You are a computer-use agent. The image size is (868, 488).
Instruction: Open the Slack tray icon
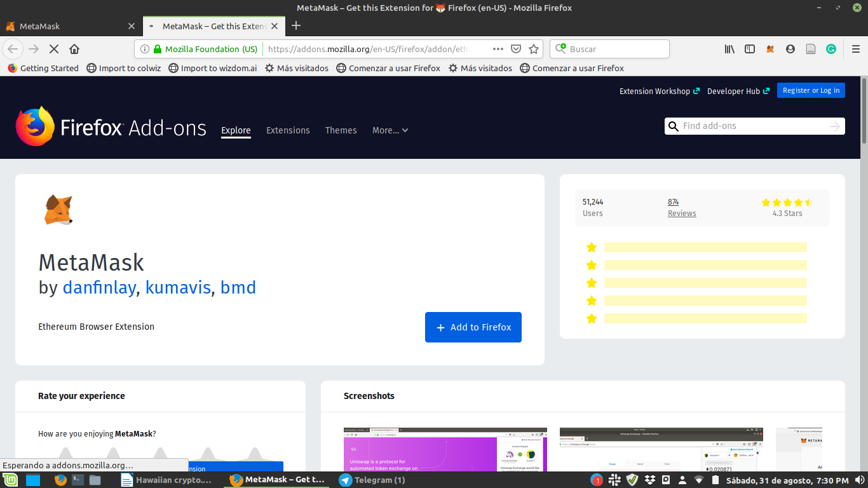click(x=615, y=480)
